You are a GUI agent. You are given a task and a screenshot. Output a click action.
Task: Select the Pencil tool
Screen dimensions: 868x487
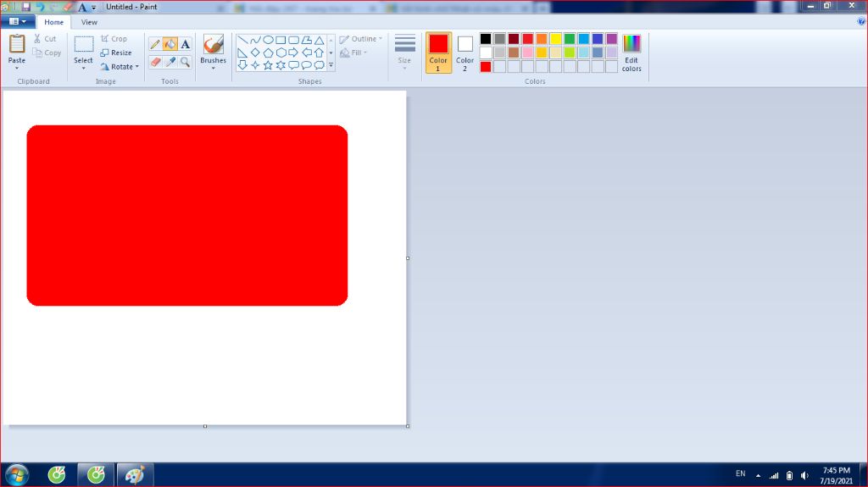coord(155,44)
